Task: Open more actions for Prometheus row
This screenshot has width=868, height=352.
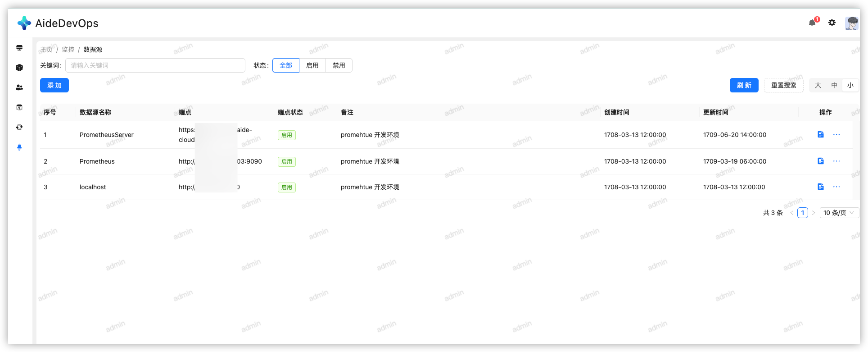Action: point(836,161)
